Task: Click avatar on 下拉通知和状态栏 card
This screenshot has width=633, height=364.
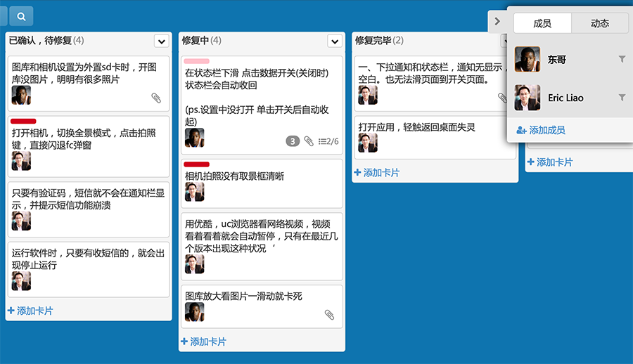Action: click(368, 96)
